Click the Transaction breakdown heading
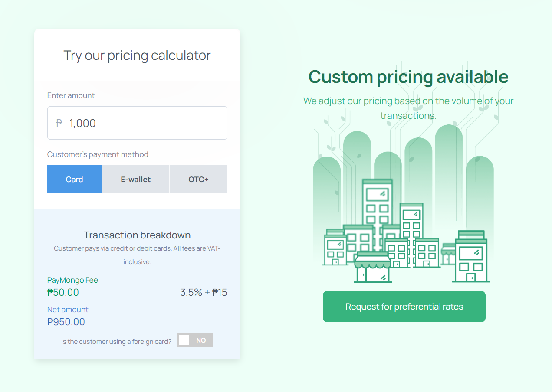Viewport: 552px width, 392px height. [137, 235]
